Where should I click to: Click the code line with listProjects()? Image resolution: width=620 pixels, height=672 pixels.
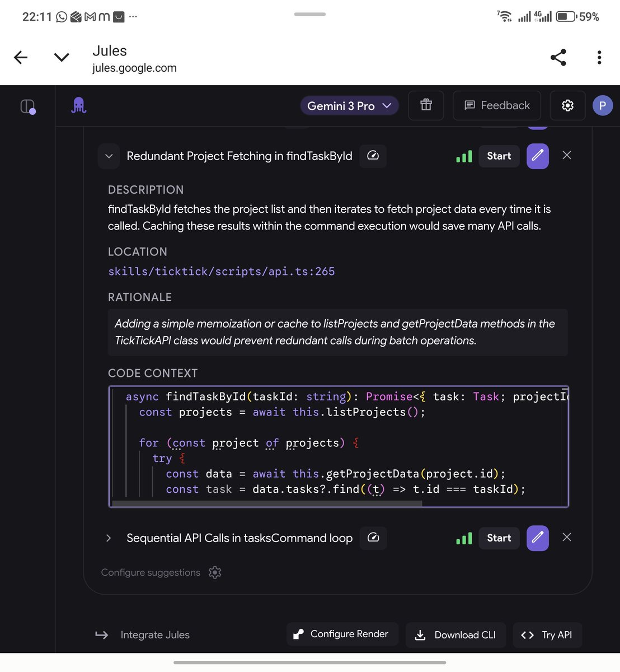coord(282,412)
